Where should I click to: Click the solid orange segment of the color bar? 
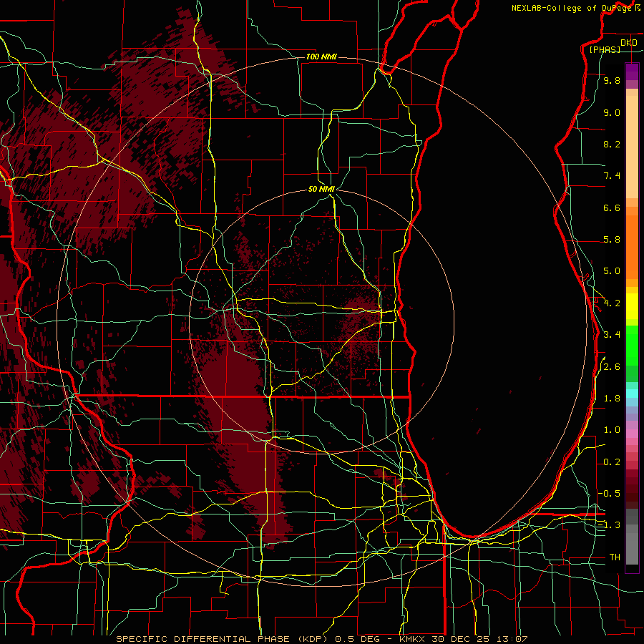632,246
